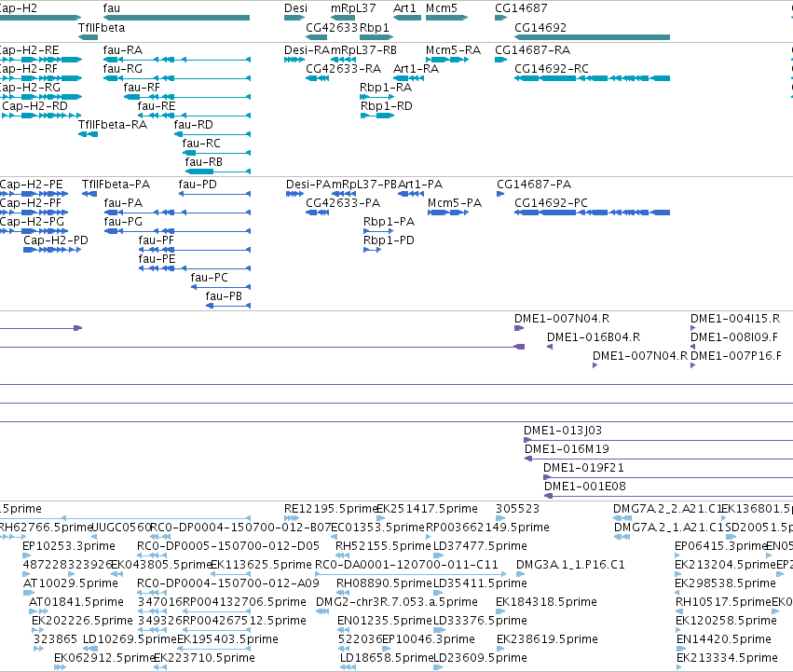The height and width of the screenshot is (672, 793).
Task: Click EST RC0-DA0001-120700-011-C11 label
Action: pos(406,565)
